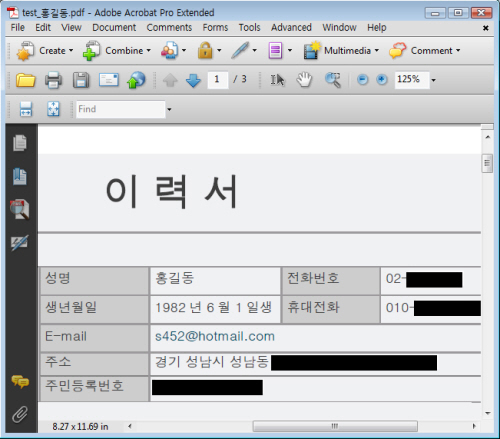This screenshot has width=500, height=439.
Task: Open the Help menu
Action: click(377, 27)
